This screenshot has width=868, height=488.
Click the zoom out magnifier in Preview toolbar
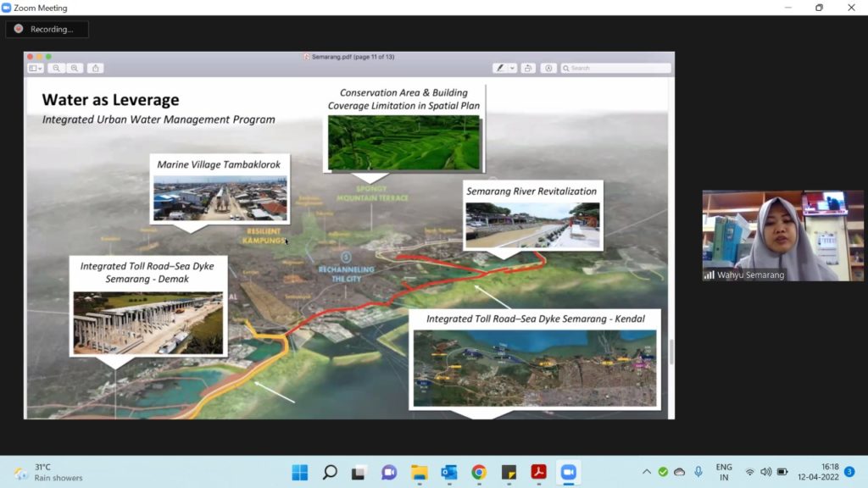pos(56,68)
